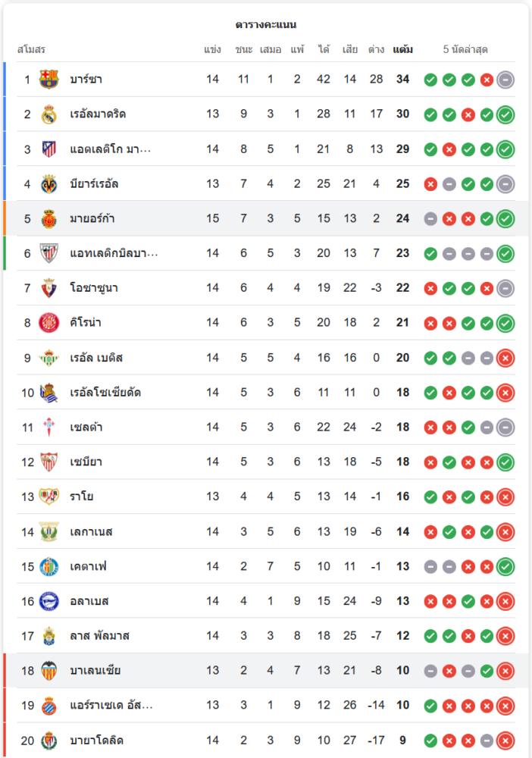Click the สโมสร club column header
This screenshot has height=758, width=532.
tap(32, 50)
